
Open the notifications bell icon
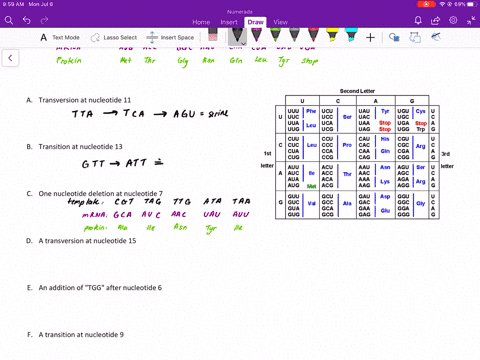pos(418,21)
